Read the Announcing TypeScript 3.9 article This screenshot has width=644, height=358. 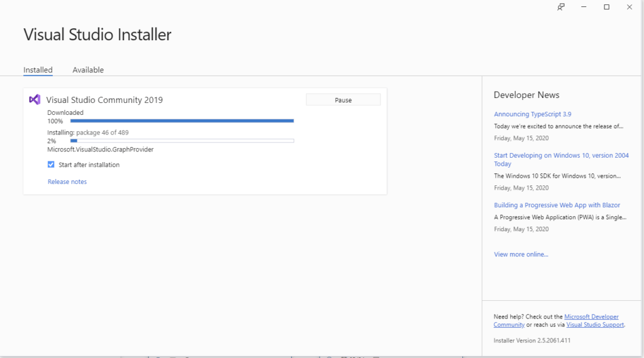pos(532,114)
